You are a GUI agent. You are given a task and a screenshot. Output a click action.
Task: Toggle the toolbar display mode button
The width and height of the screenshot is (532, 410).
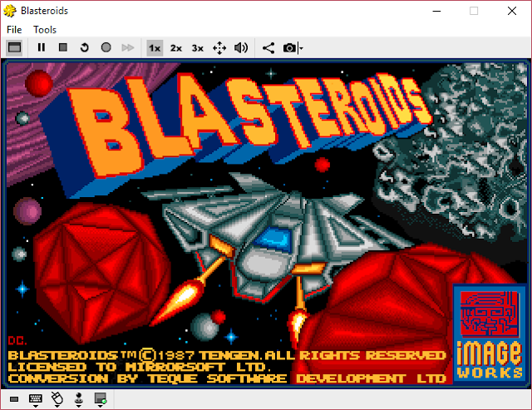coord(14,47)
